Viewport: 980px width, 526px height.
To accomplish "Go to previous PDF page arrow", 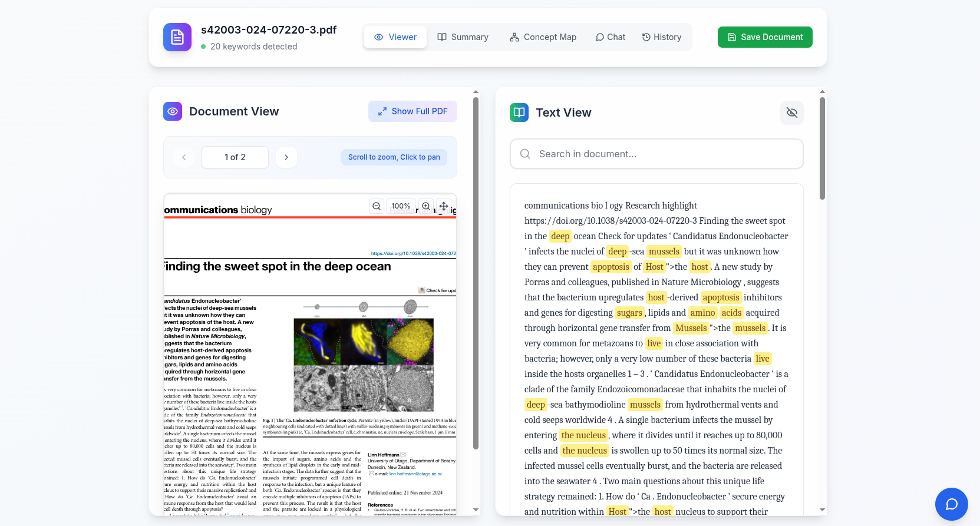I will point(184,157).
